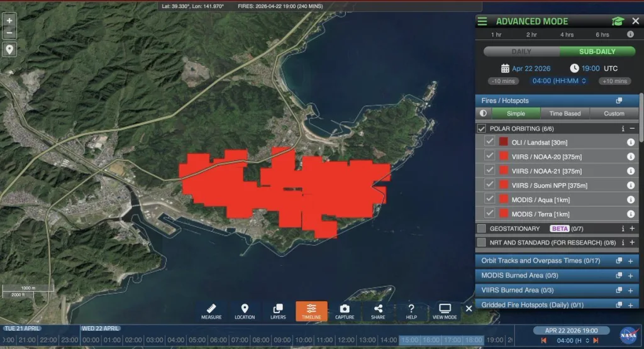This screenshot has width=644, height=349.
Task: Switch to the Time Based tab
Action: 565,114
